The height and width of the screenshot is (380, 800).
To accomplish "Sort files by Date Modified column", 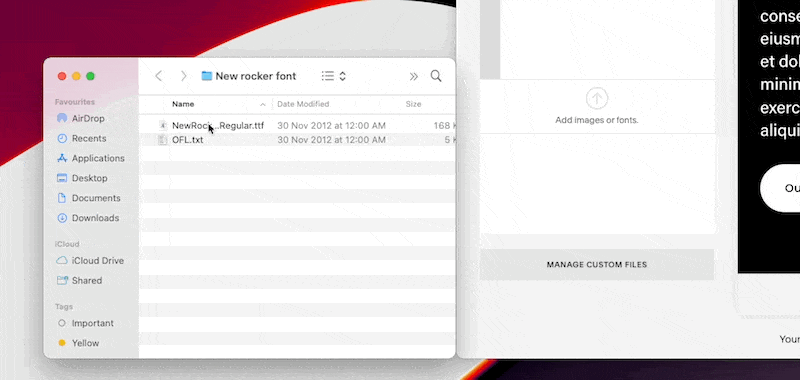I will pyautogui.click(x=303, y=104).
